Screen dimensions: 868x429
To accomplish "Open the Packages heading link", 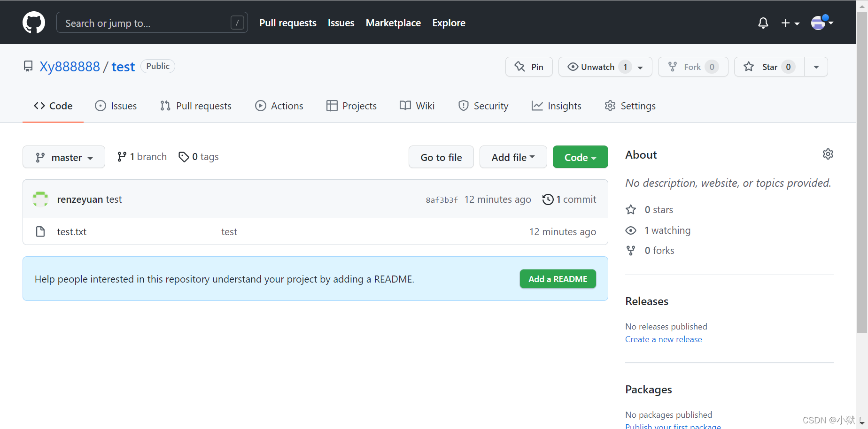I will point(649,390).
